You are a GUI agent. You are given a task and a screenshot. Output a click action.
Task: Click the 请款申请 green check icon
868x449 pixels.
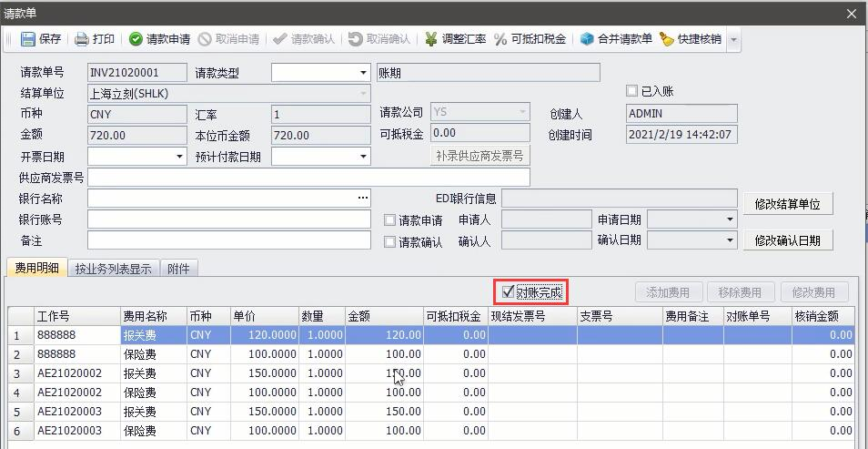[136, 39]
